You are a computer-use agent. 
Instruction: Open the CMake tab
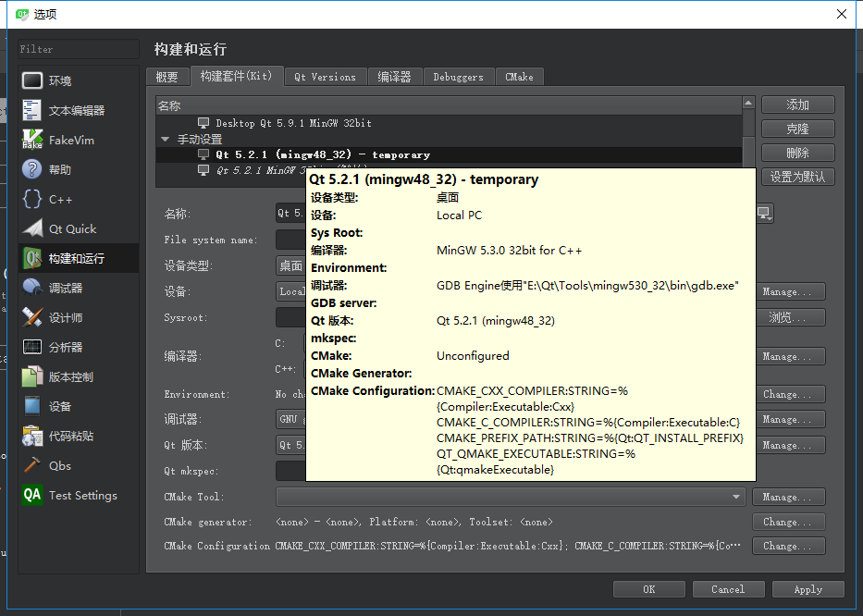pos(520,77)
